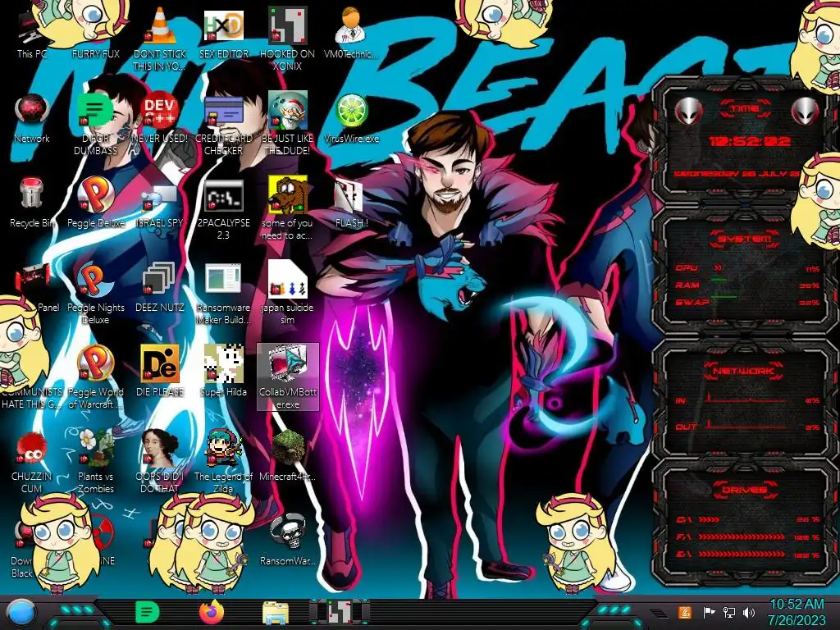Open the FLASH ! desktop icon
The width and height of the screenshot is (840, 630).
(x=351, y=203)
